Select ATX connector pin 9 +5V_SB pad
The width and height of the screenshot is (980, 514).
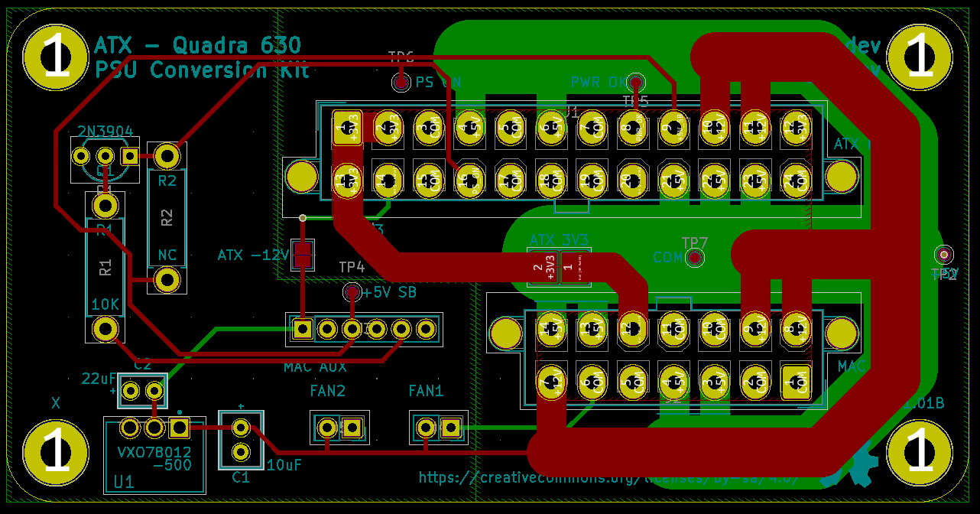pyautogui.click(x=673, y=128)
